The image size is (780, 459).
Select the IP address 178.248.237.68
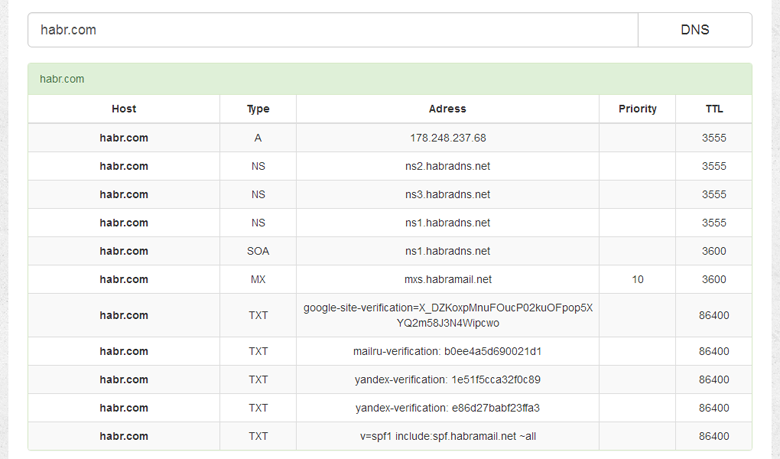[447, 138]
